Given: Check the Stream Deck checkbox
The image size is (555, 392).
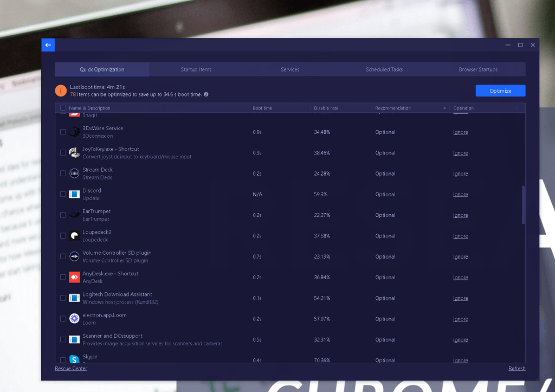Looking at the screenshot, I should coord(63,173).
